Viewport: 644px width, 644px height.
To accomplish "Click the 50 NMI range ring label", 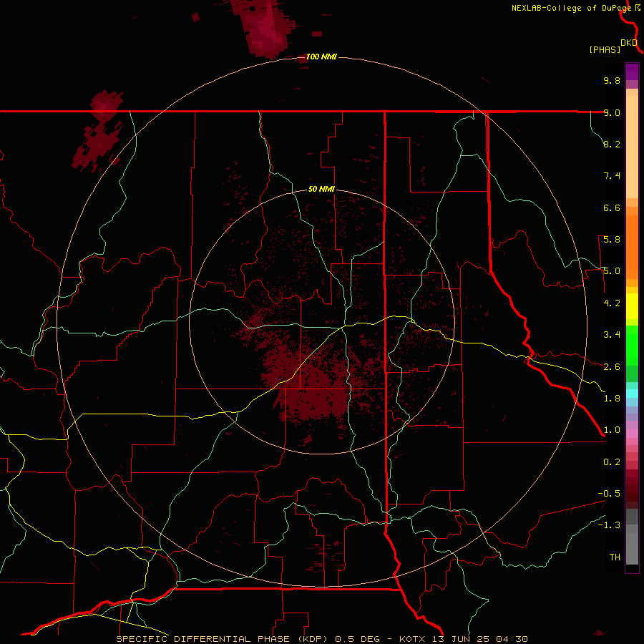I will (321, 189).
